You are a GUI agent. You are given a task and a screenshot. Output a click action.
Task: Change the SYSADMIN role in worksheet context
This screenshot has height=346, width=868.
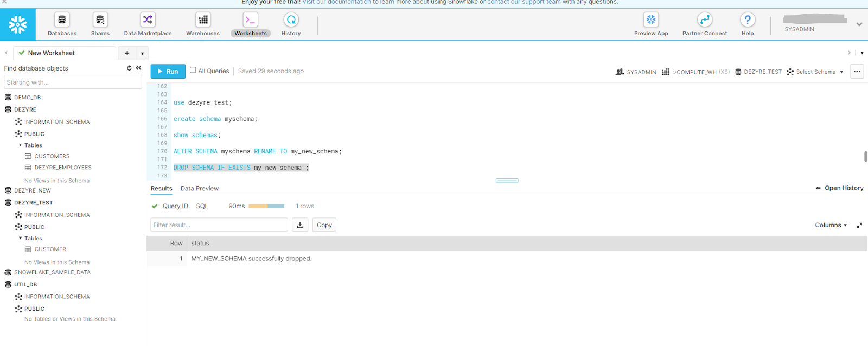coord(636,72)
